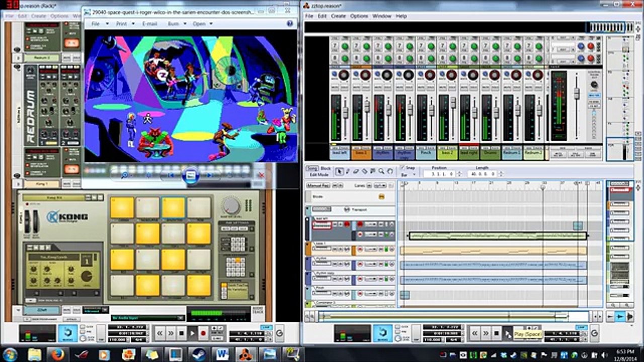
Task: Open Steam from the taskbar
Action: pos(199,354)
